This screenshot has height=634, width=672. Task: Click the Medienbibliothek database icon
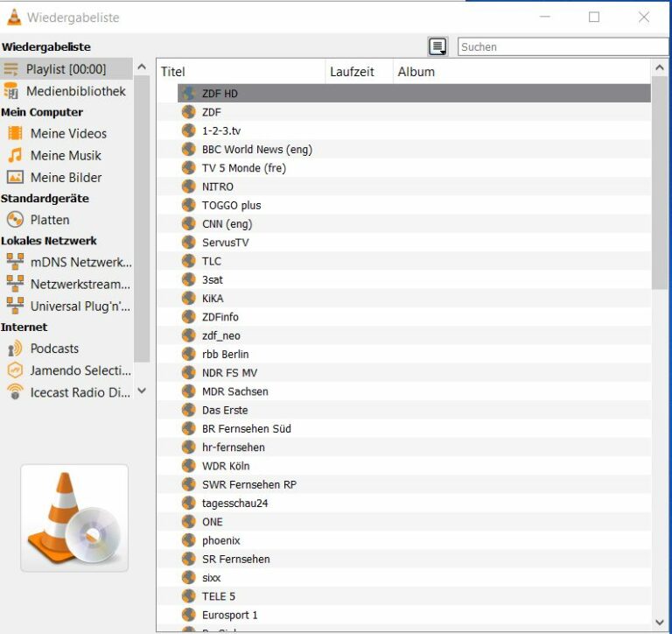11,91
